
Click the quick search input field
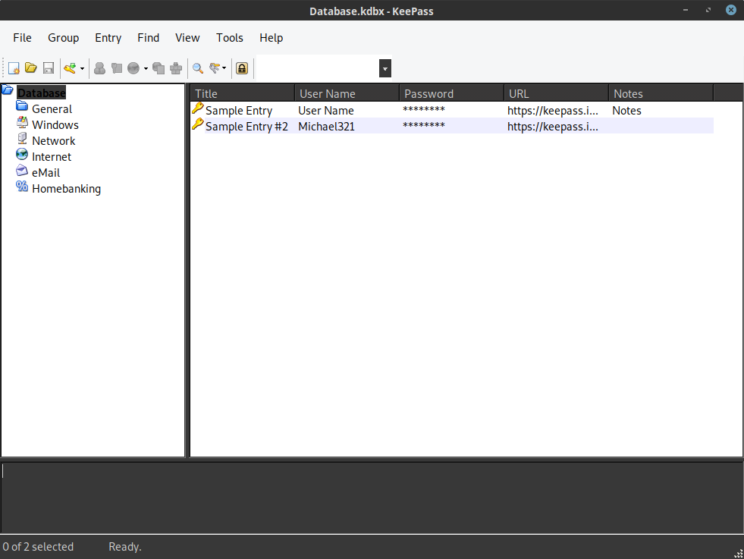[317, 68]
